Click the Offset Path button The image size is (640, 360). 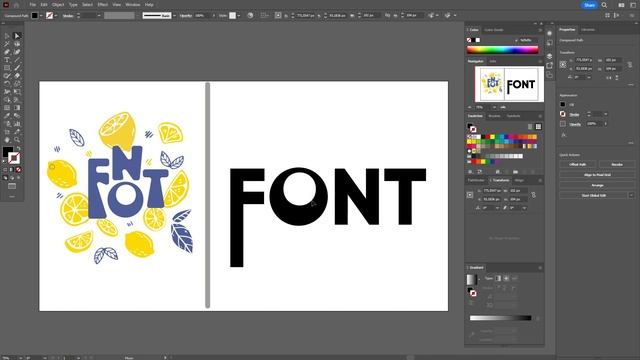578,164
